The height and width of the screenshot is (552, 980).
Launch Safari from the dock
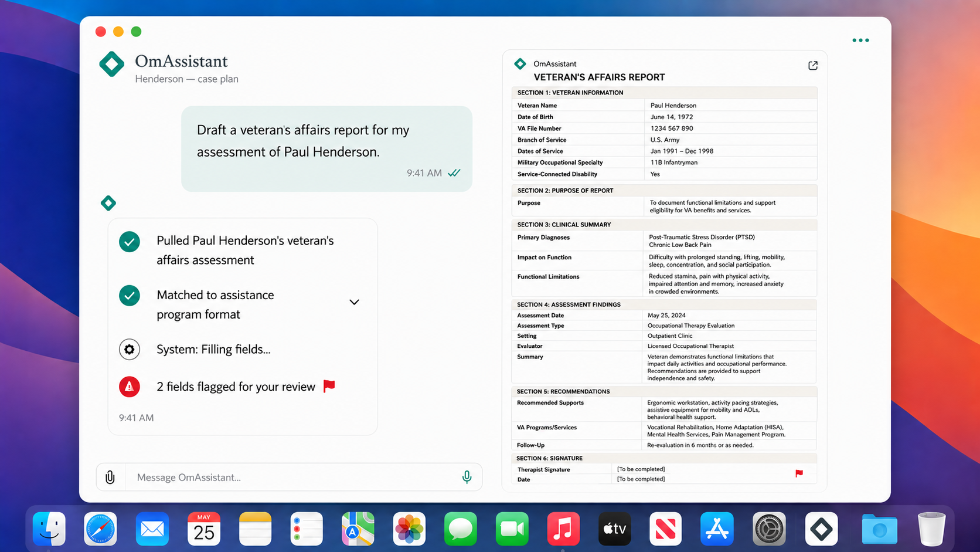100,529
